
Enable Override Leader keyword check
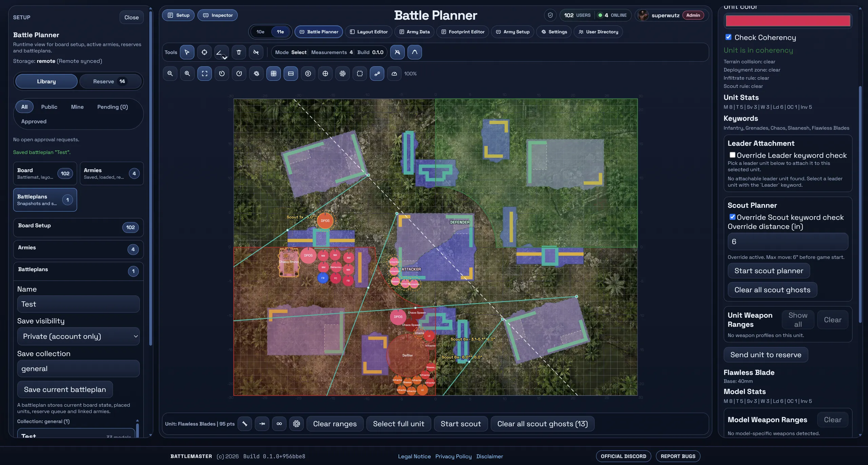coord(732,155)
